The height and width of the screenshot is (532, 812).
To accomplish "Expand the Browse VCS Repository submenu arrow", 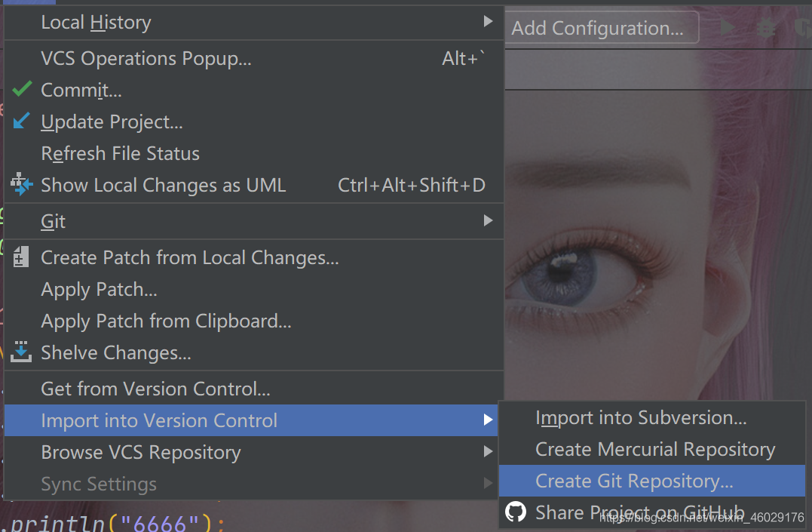I will [488, 452].
